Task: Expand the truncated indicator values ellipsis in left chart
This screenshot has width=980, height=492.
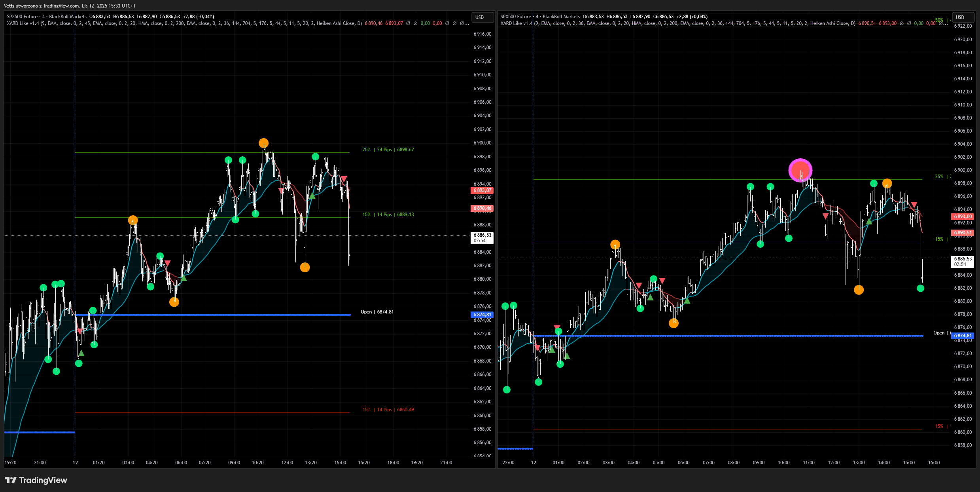Action: [467, 23]
